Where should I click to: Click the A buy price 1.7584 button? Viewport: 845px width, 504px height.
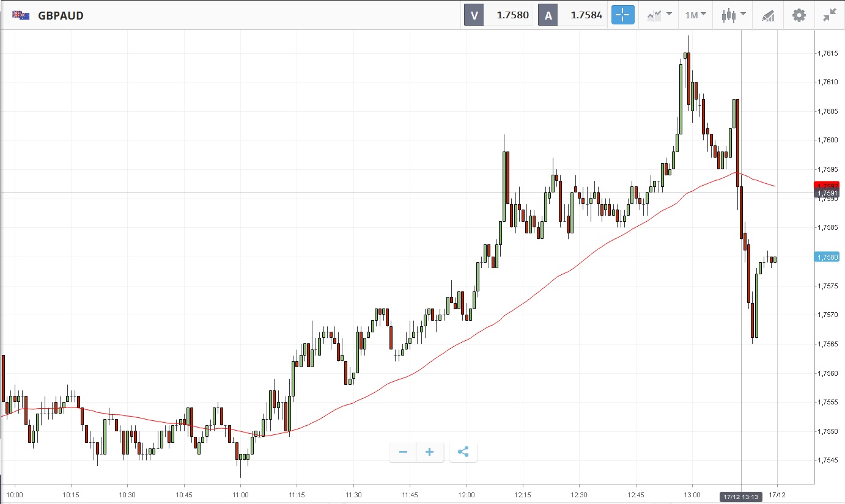click(572, 15)
